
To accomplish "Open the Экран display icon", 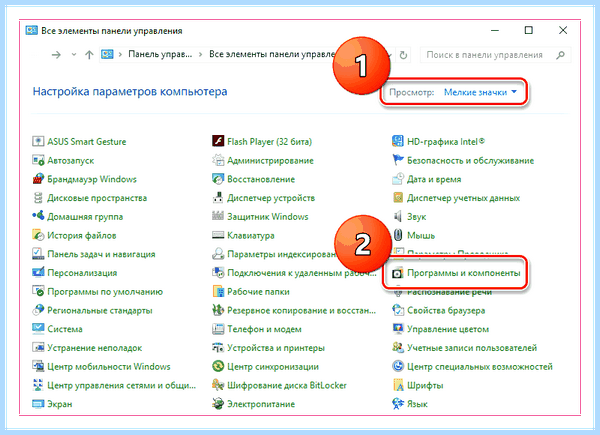I will coord(38,404).
